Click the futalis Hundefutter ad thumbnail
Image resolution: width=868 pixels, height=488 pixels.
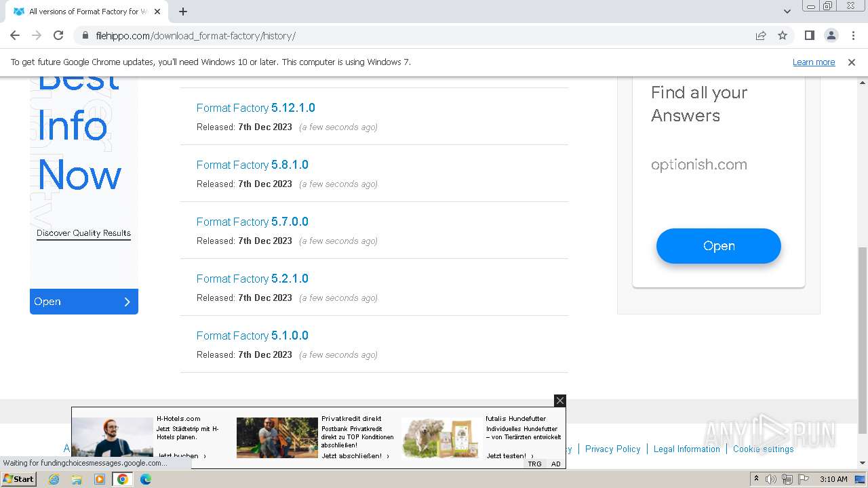point(442,437)
